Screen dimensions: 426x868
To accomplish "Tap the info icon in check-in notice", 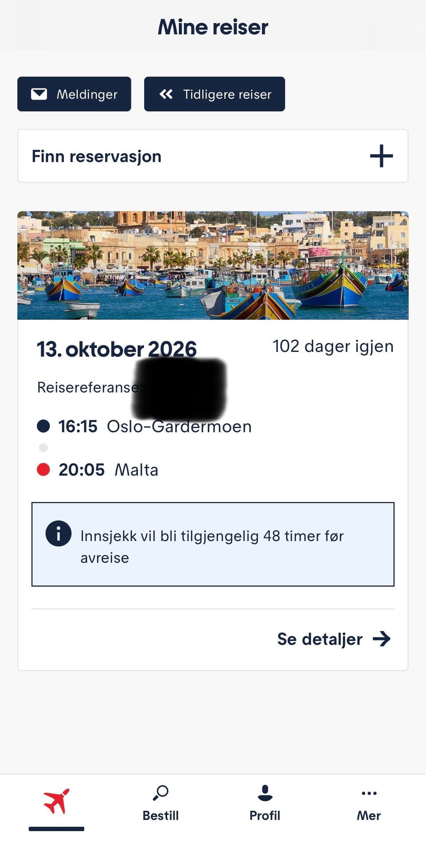I will [58, 533].
